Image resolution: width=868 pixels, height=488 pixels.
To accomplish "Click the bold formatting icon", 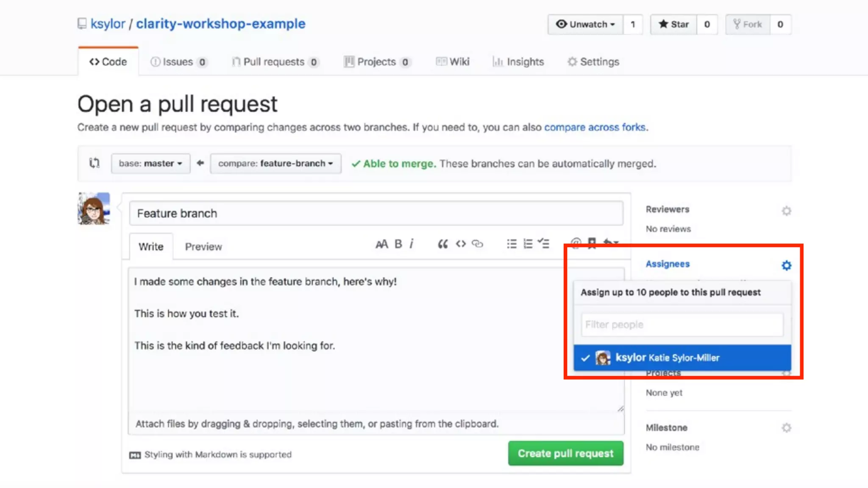I will [398, 244].
